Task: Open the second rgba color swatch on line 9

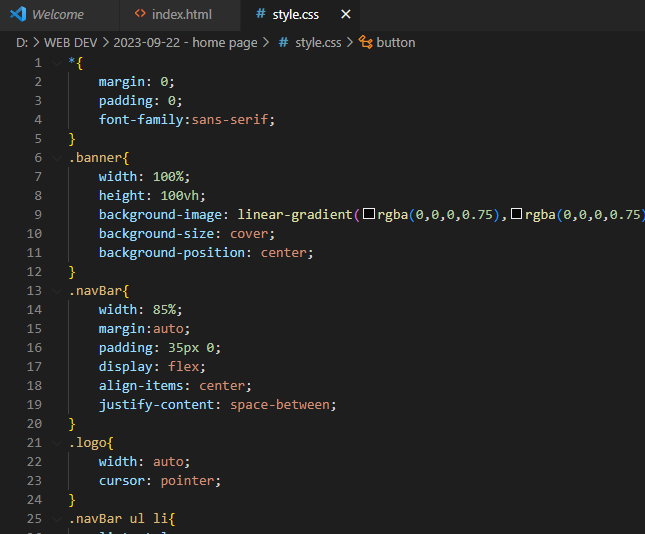Action: [516, 214]
